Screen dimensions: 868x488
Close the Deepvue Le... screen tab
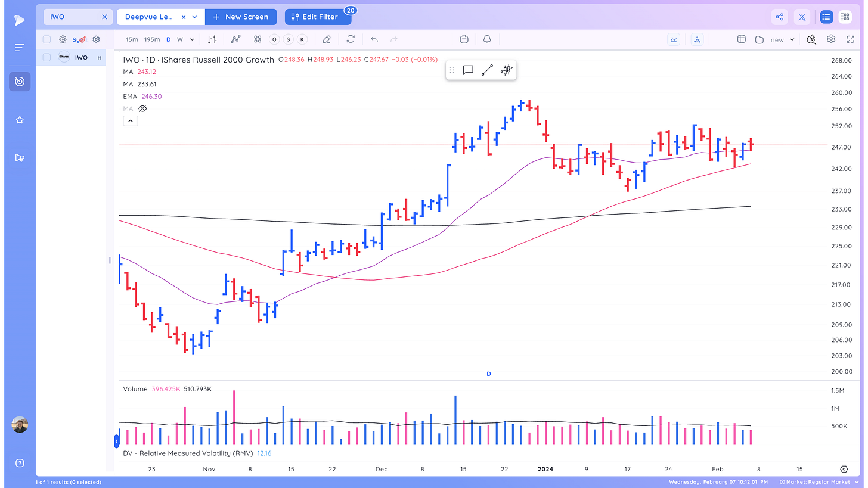point(183,17)
